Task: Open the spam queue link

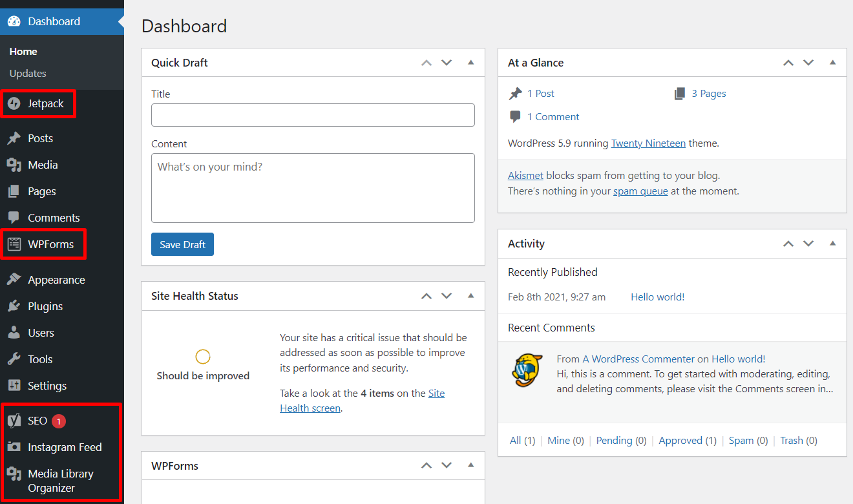Action: pos(640,191)
